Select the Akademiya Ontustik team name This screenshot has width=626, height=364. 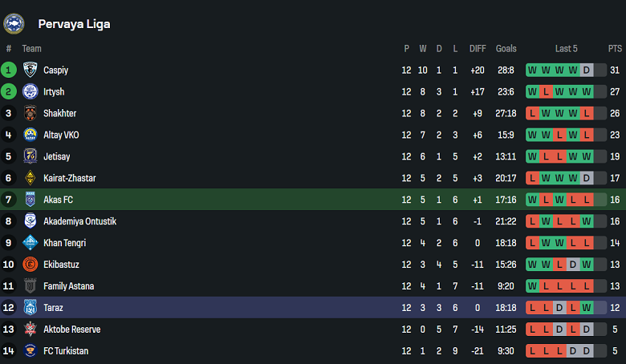[x=79, y=221]
